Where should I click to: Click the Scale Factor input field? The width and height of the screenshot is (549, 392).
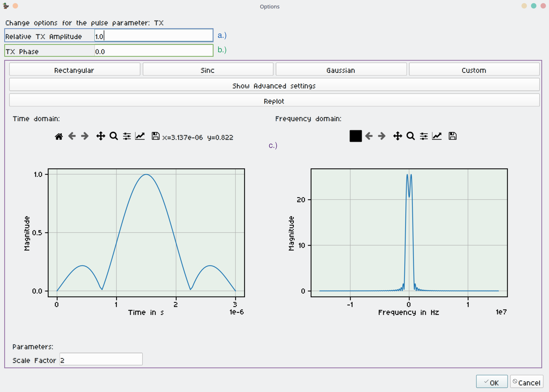[101, 359]
